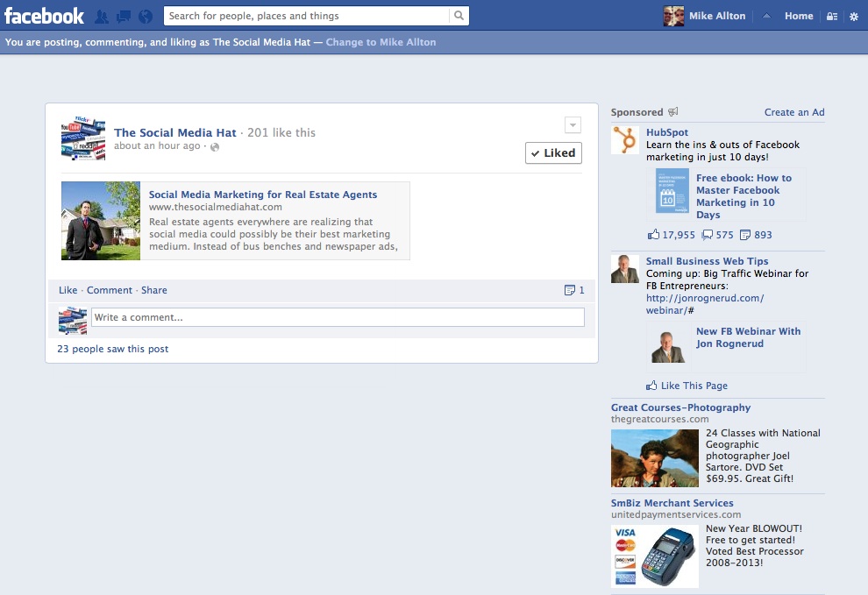Click Sponsored megaphone icon

[x=673, y=112]
